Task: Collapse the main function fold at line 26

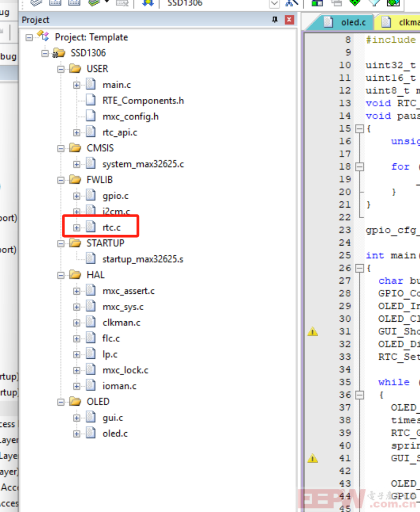Action: tap(359, 268)
